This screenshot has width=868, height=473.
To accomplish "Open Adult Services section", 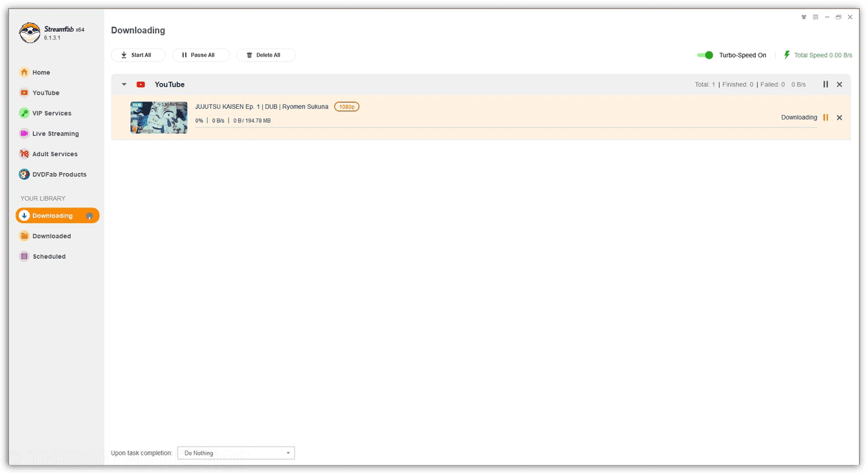I will (48, 153).
